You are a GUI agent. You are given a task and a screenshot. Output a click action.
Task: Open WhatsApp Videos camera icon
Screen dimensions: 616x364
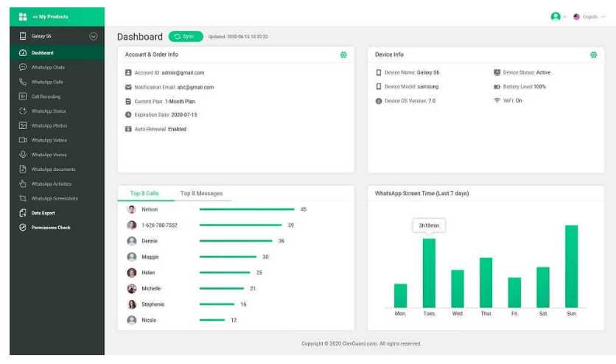click(x=23, y=140)
